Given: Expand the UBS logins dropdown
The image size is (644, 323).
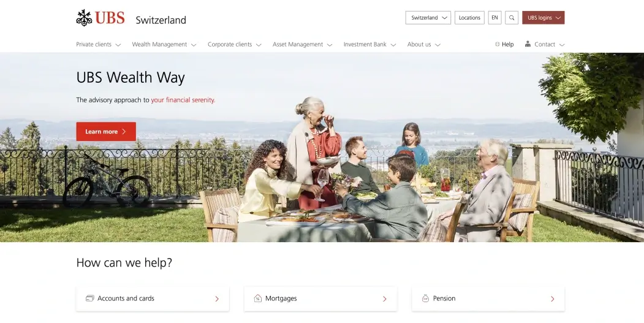Looking at the screenshot, I should (x=544, y=18).
